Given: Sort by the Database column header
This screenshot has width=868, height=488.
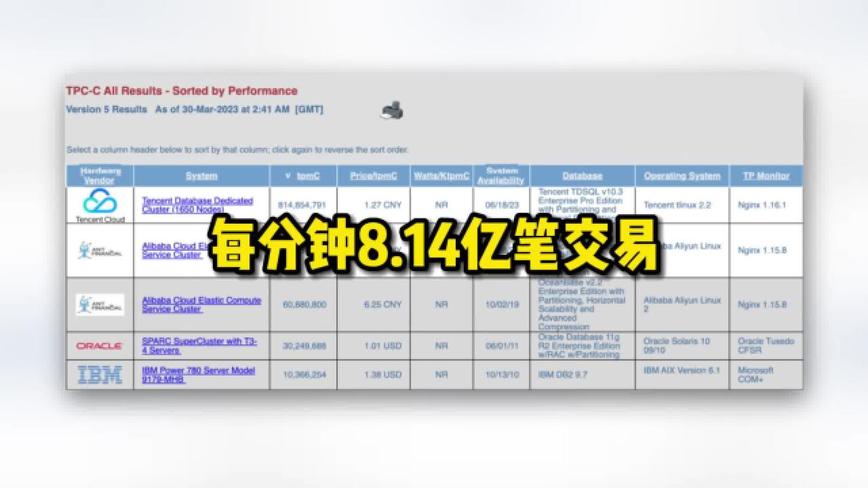Looking at the screenshot, I should coord(582,176).
